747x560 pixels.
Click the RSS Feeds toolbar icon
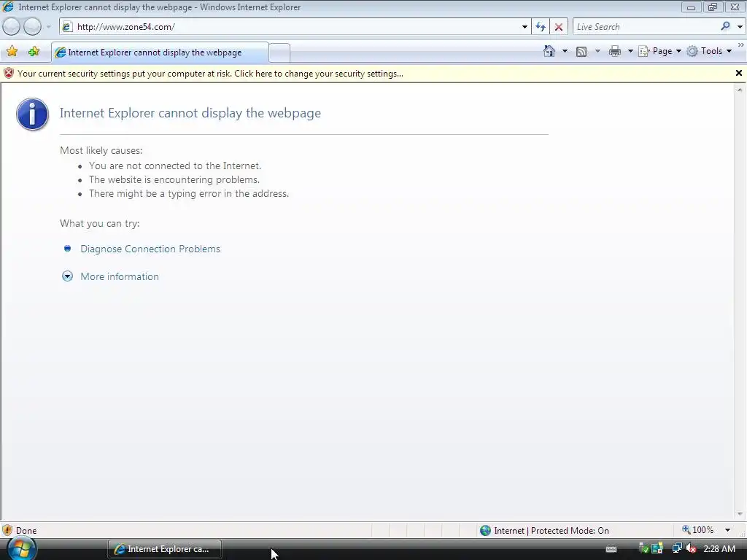click(581, 51)
